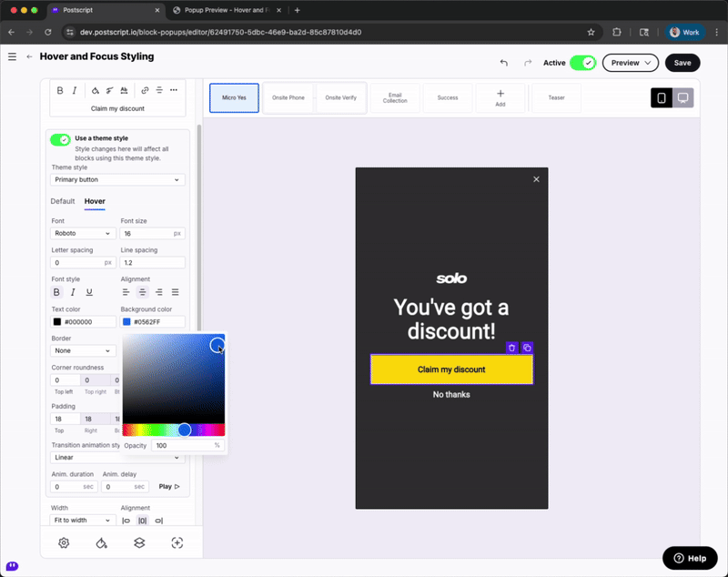The image size is (728, 577).
Task: Close the popup with the X icon
Action: 536,179
